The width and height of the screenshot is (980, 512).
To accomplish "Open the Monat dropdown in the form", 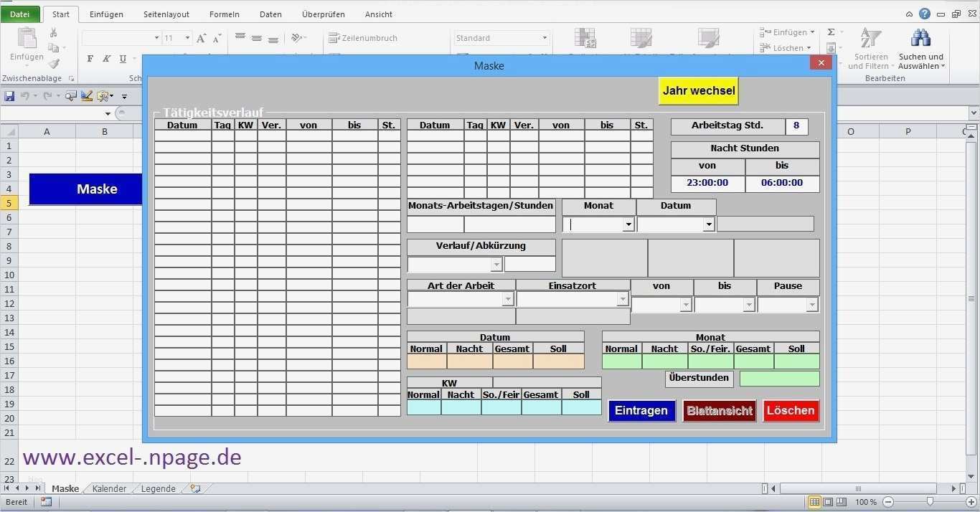I will [x=628, y=224].
